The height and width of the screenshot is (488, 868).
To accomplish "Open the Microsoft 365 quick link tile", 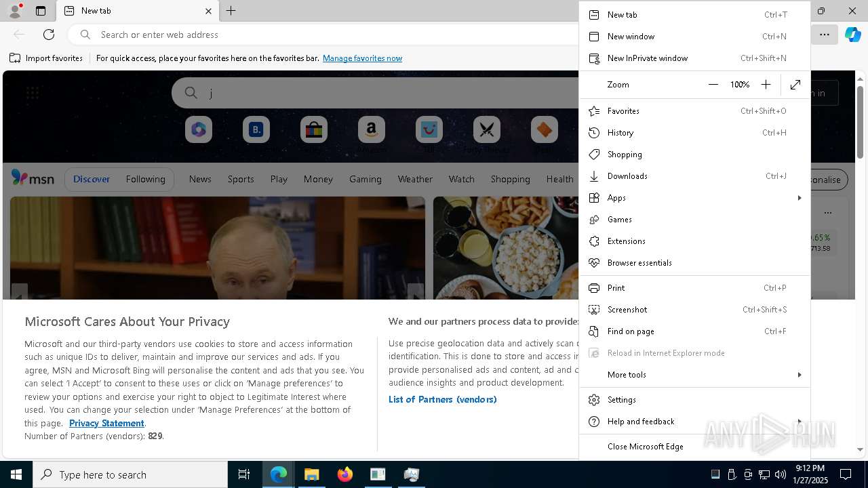I will pos(199,129).
